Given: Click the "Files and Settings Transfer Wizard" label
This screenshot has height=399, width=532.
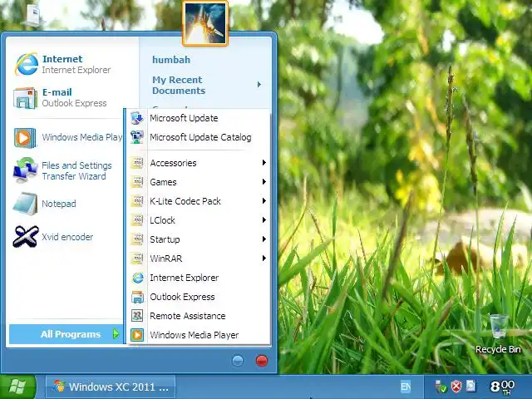Looking at the screenshot, I should point(76,170).
